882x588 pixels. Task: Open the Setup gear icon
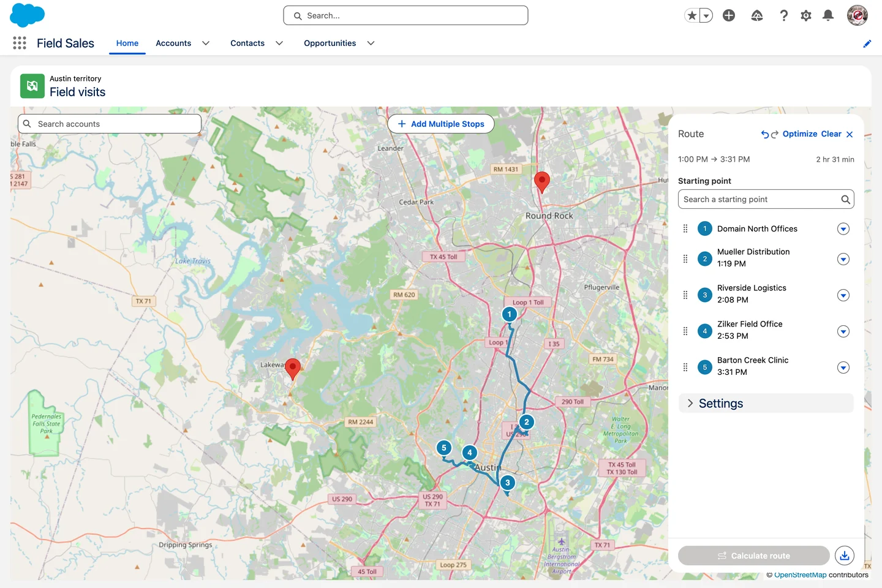806,15
